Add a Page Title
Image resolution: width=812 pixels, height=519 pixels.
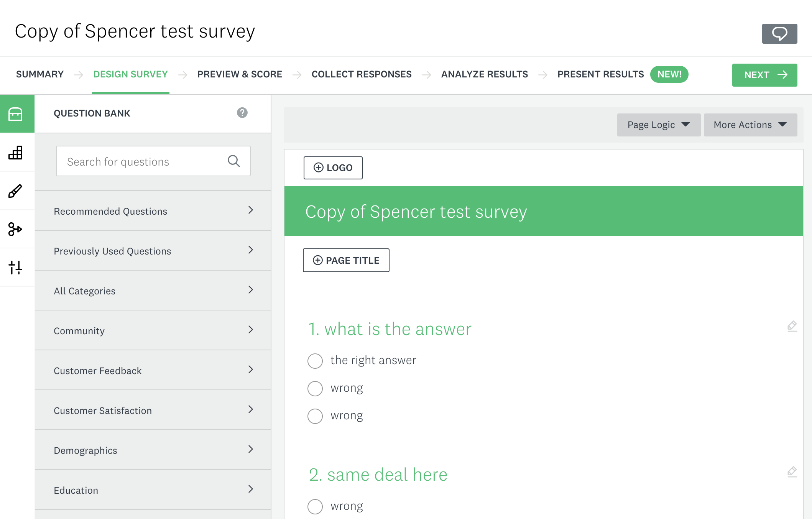coord(346,260)
